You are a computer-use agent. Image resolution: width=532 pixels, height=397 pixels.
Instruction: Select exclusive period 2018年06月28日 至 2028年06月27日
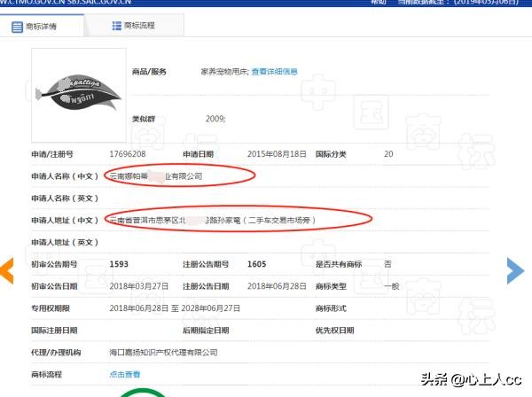click(x=175, y=308)
